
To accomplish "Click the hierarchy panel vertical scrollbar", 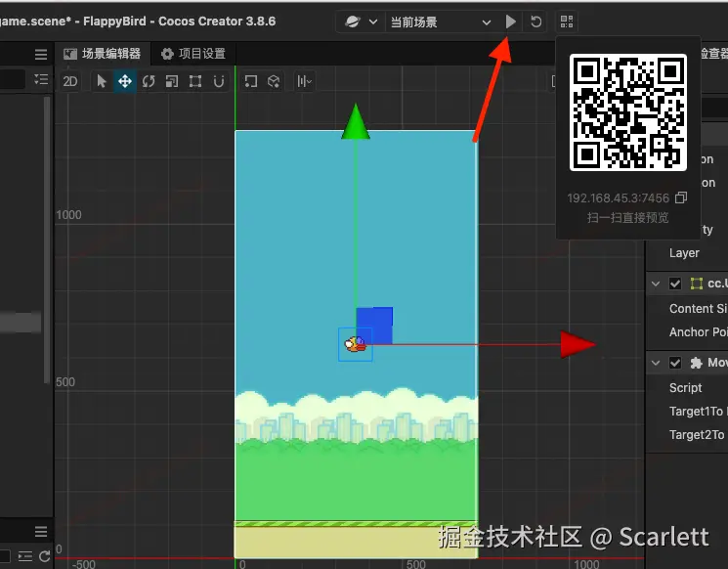I will 47,240.
